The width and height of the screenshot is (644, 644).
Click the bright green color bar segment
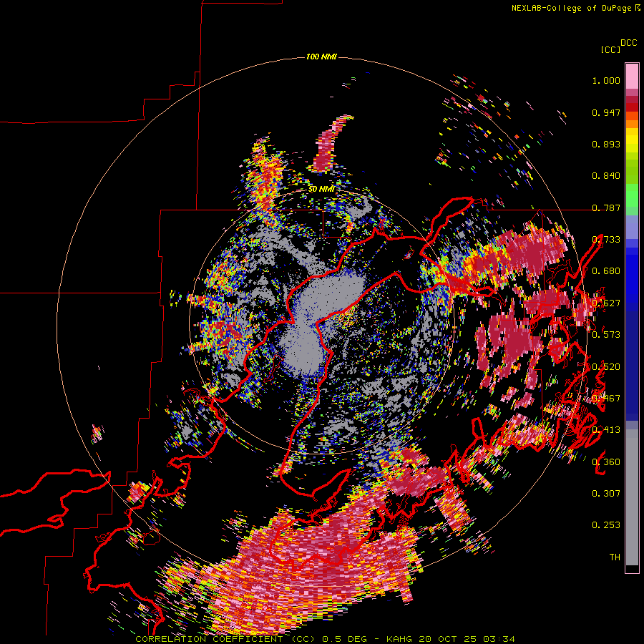(x=632, y=195)
